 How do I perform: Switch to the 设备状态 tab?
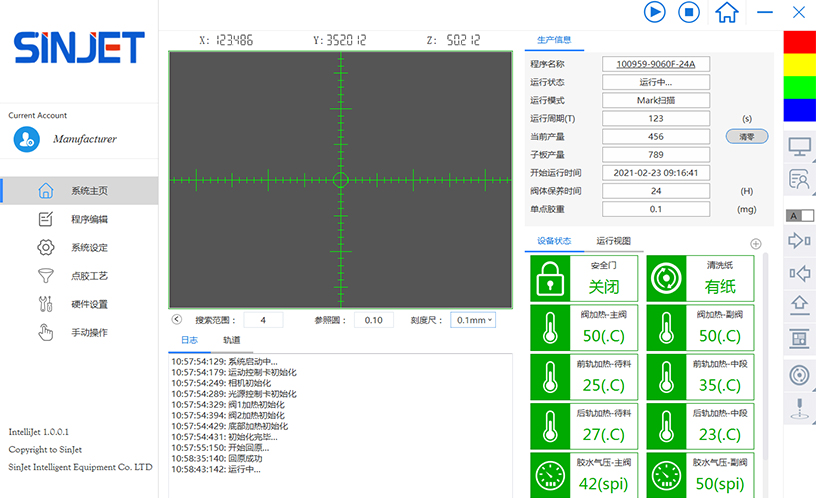pyautogui.click(x=554, y=241)
